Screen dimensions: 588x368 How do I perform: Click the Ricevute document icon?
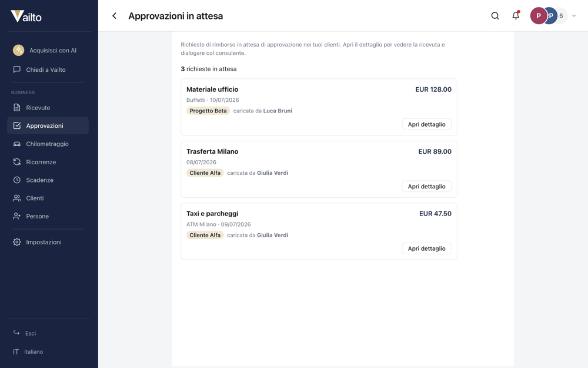coord(17,107)
